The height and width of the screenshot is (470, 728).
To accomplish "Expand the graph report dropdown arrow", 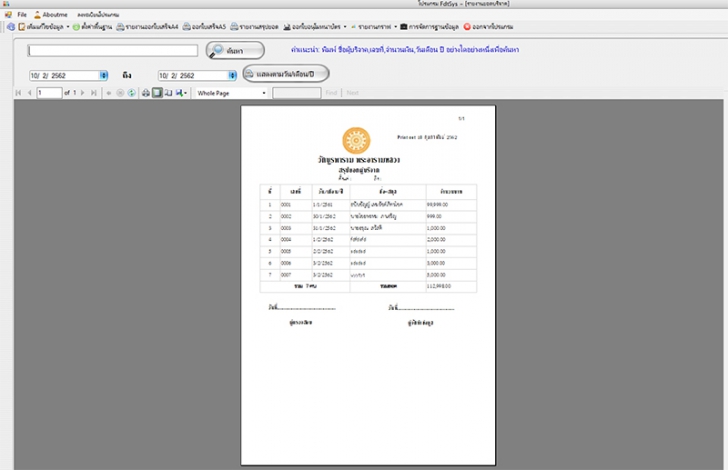I will [x=396, y=27].
